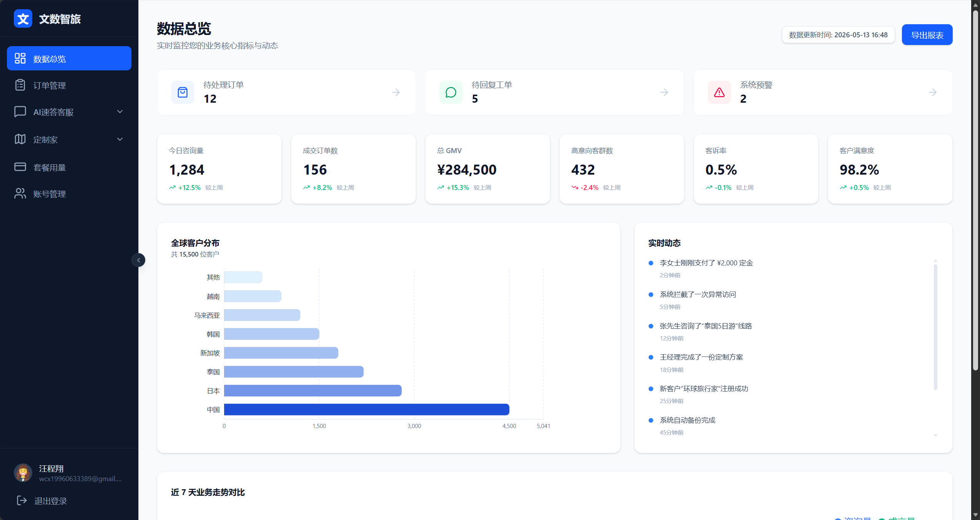980x520 pixels.
Task: Click the 客户满意度 value 98.2%
Action: pyautogui.click(x=859, y=170)
